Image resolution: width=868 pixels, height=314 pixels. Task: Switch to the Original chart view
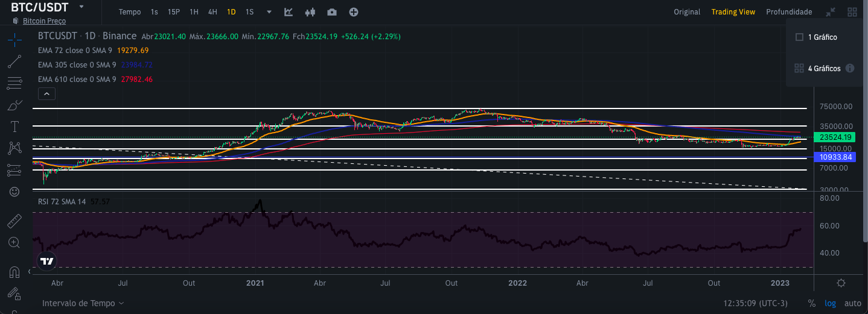pyautogui.click(x=687, y=12)
